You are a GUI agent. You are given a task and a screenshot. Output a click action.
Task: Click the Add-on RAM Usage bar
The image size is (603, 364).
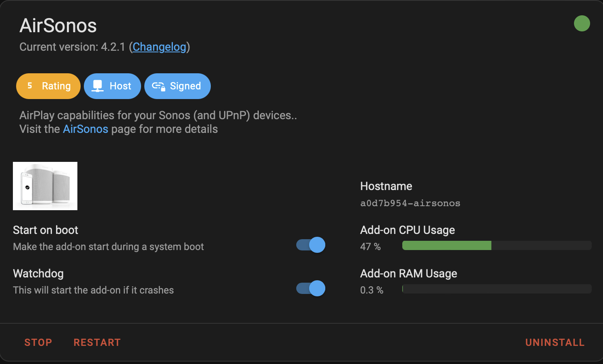[x=497, y=289]
